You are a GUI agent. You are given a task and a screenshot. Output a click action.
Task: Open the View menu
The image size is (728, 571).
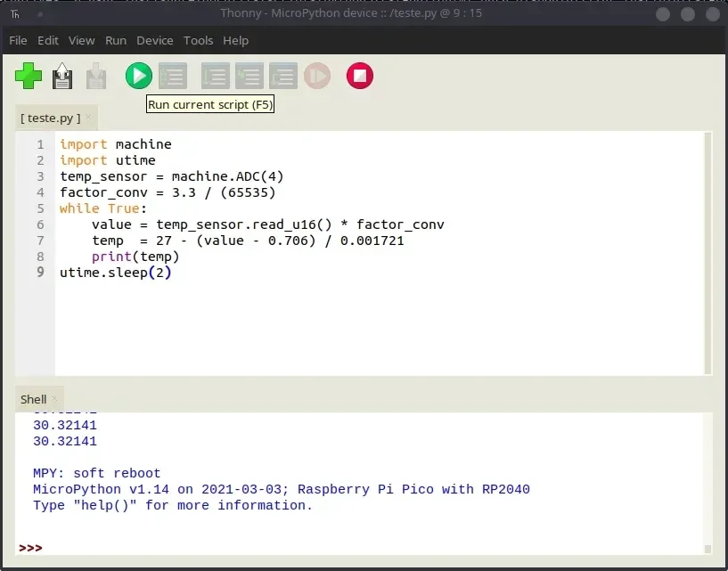click(82, 41)
